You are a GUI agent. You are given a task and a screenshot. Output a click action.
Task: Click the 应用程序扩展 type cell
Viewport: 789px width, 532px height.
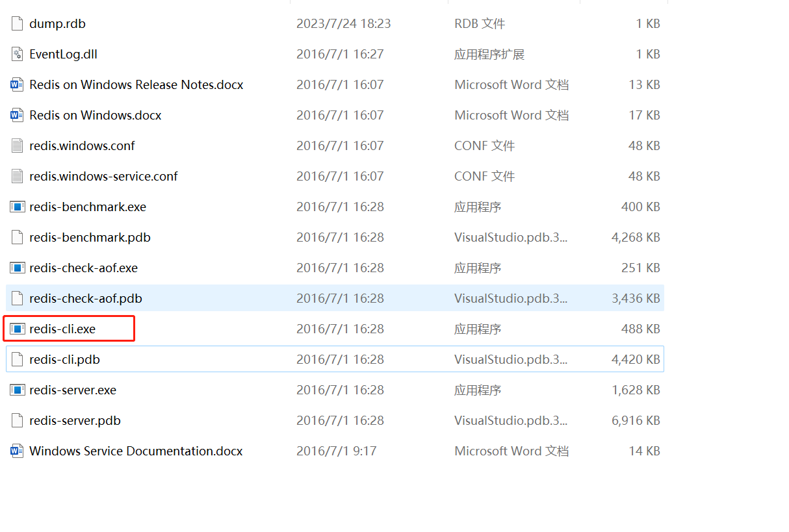click(x=489, y=54)
